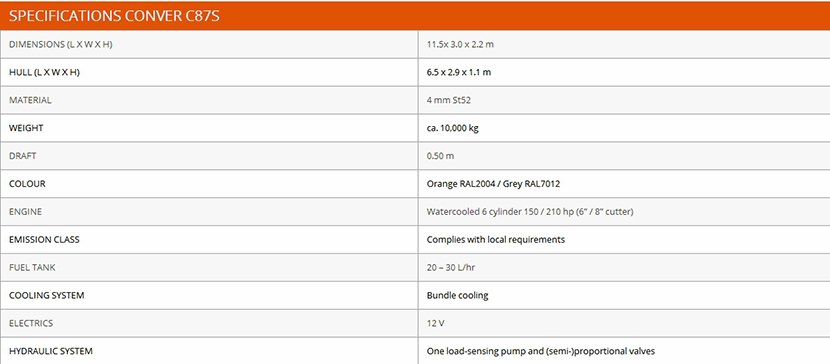830x364 pixels.
Task: Click the 4 mm St52 material value
Action: (448, 100)
